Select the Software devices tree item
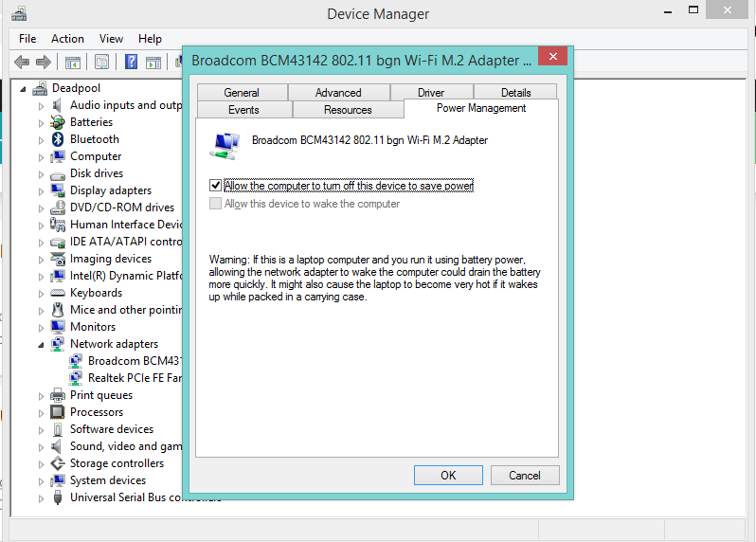The image size is (756, 542). [112, 429]
